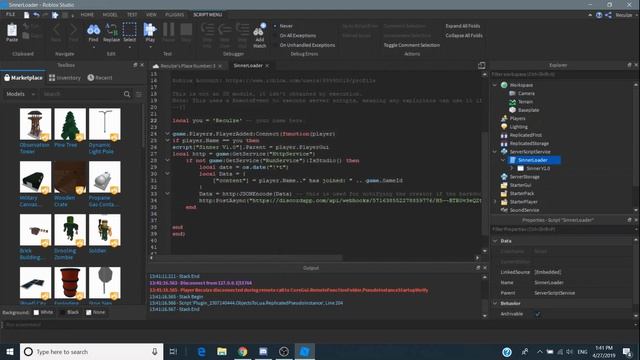Select StarterPack in the Explorer

point(522,193)
